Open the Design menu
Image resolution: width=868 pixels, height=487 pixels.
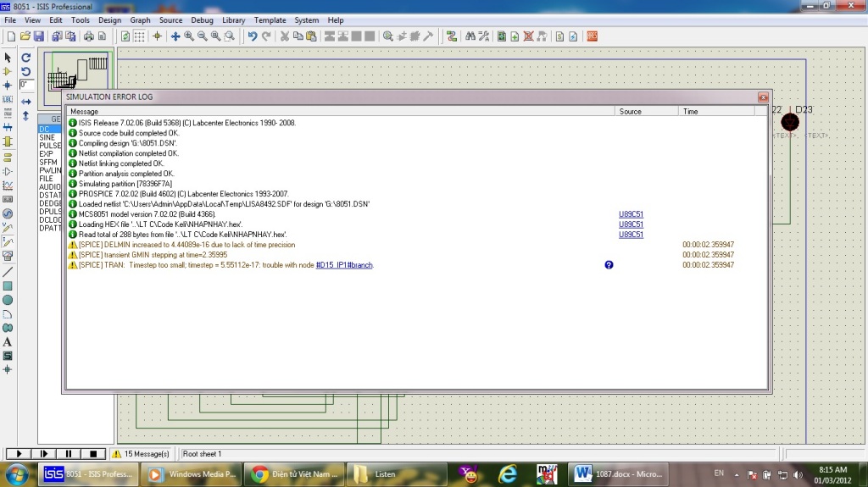pyautogui.click(x=109, y=20)
